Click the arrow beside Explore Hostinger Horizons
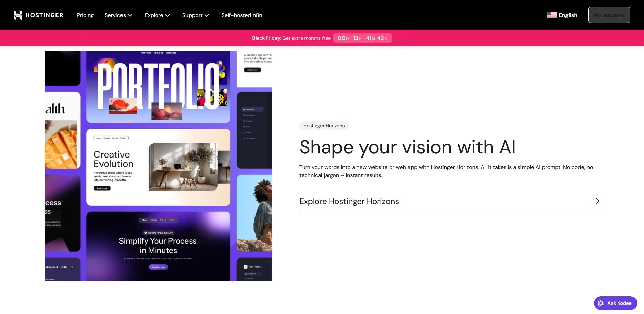 coord(595,201)
